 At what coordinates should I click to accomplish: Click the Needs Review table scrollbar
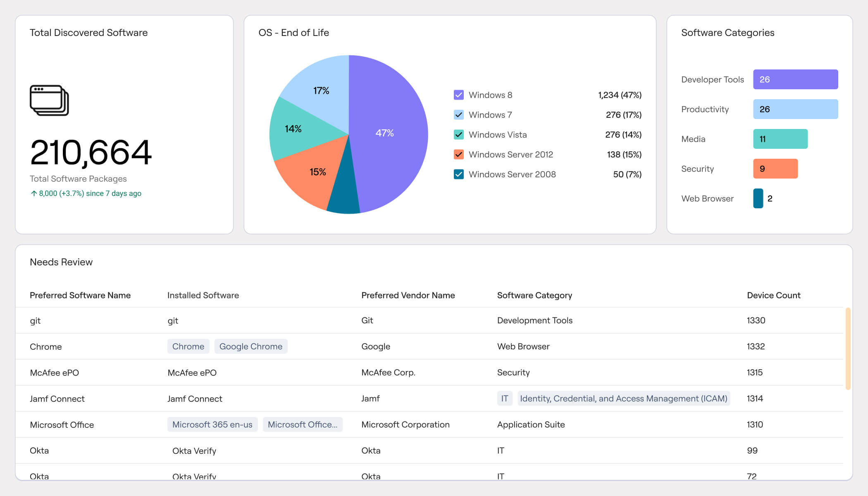[848, 349]
